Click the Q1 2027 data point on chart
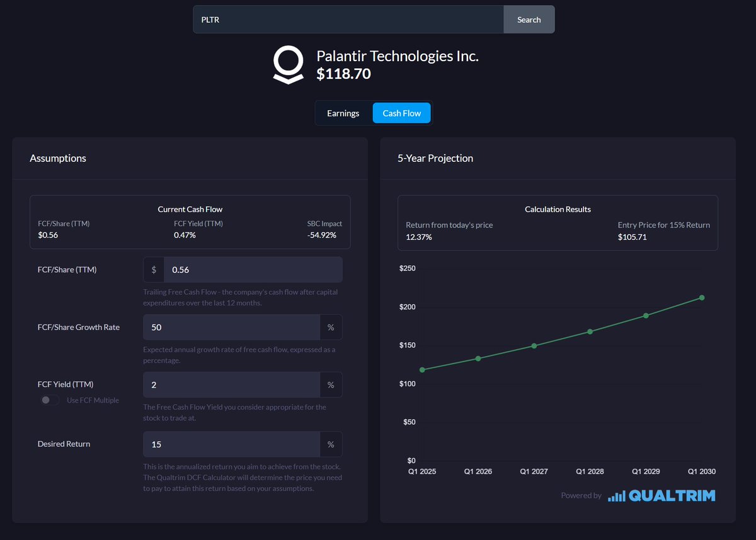The height and width of the screenshot is (540, 756). coord(534,346)
